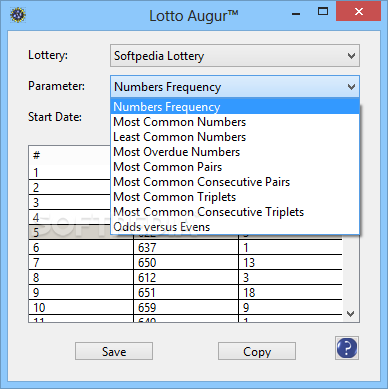Open the Softpedia Lottery combo box
Viewport: 388px width, 389px height.
pyautogui.click(x=235, y=56)
